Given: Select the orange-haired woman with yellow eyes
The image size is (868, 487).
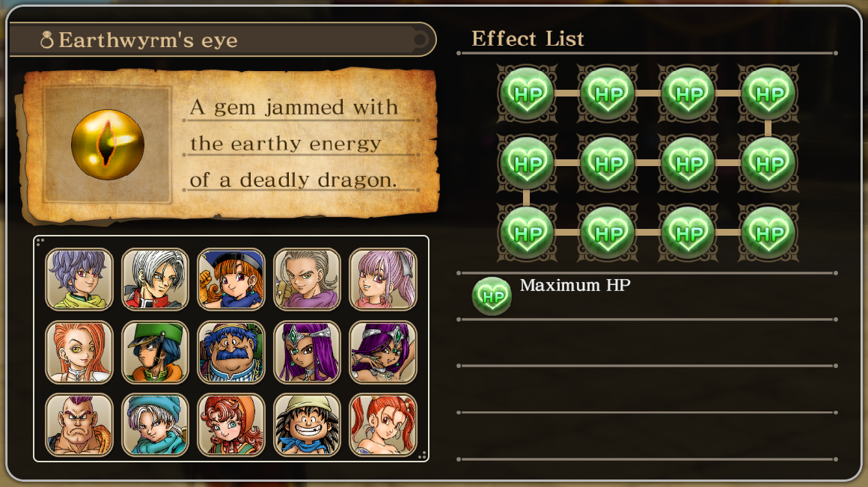Looking at the screenshot, I should (79, 352).
